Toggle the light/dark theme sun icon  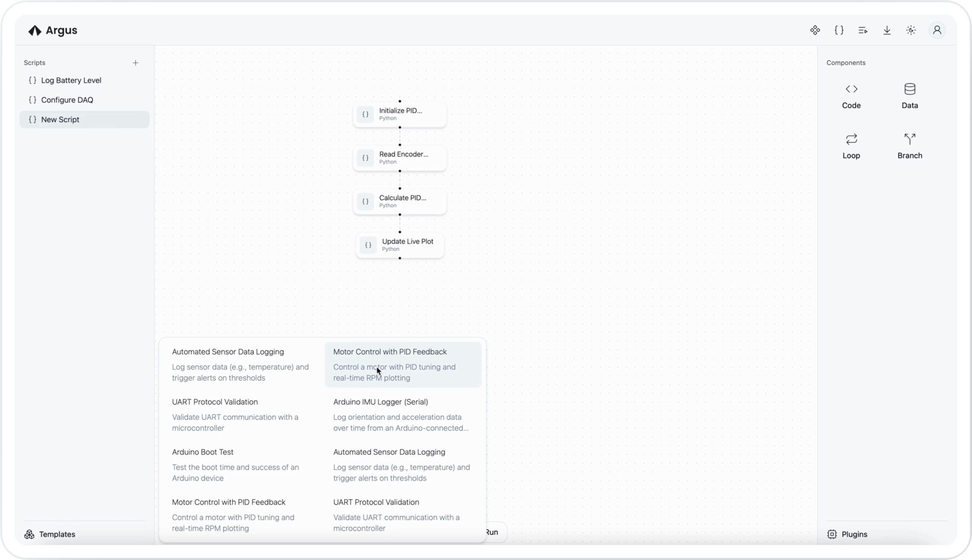click(911, 30)
